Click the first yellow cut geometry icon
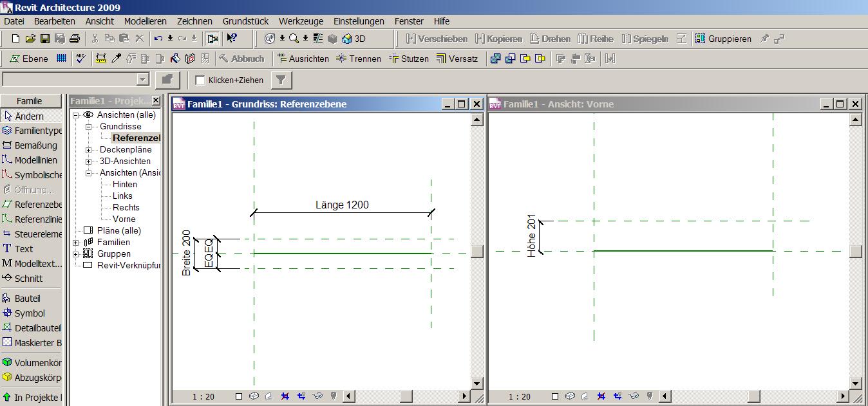This screenshot has height=406, width=868. (525, 59)
